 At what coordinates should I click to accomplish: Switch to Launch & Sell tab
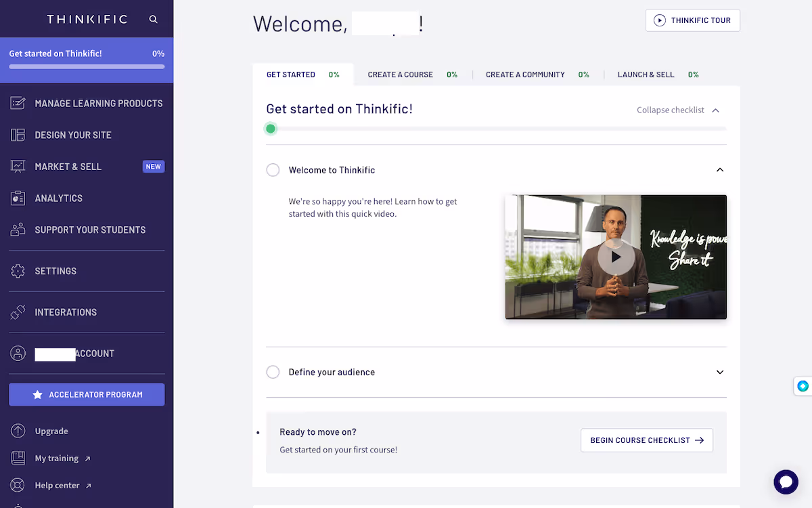[x=658, y=75]
